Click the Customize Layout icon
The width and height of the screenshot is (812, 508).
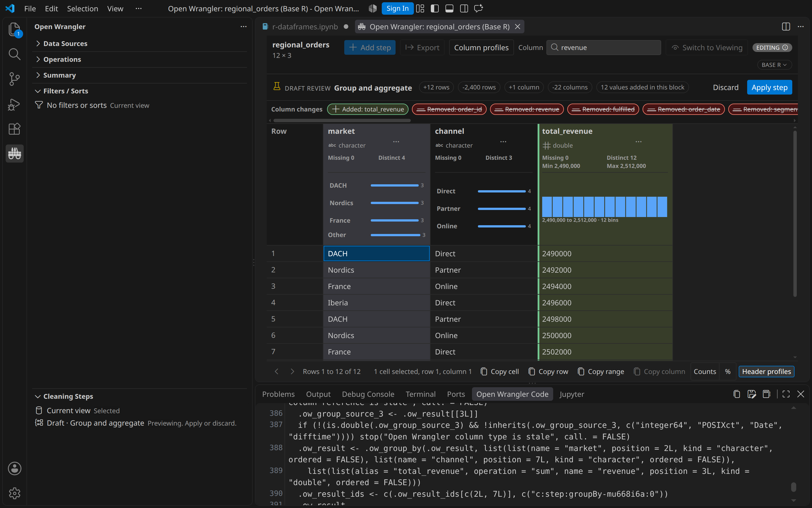[x=420, y=8]
